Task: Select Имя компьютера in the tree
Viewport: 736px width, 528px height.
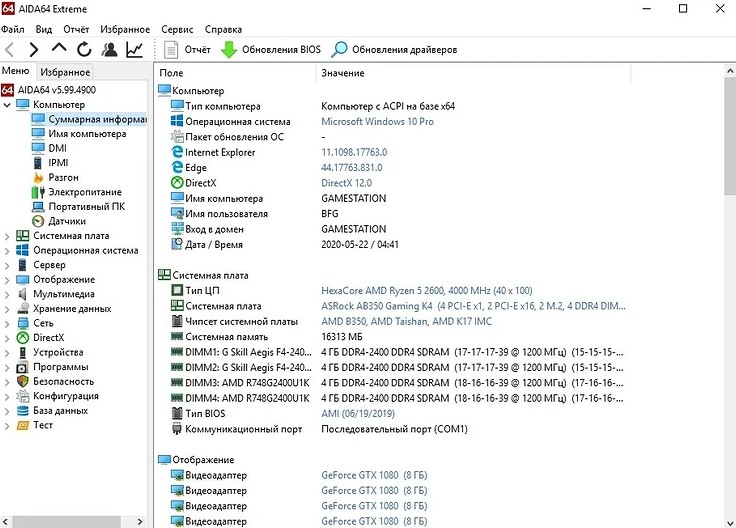Action: tap(79, 134)
